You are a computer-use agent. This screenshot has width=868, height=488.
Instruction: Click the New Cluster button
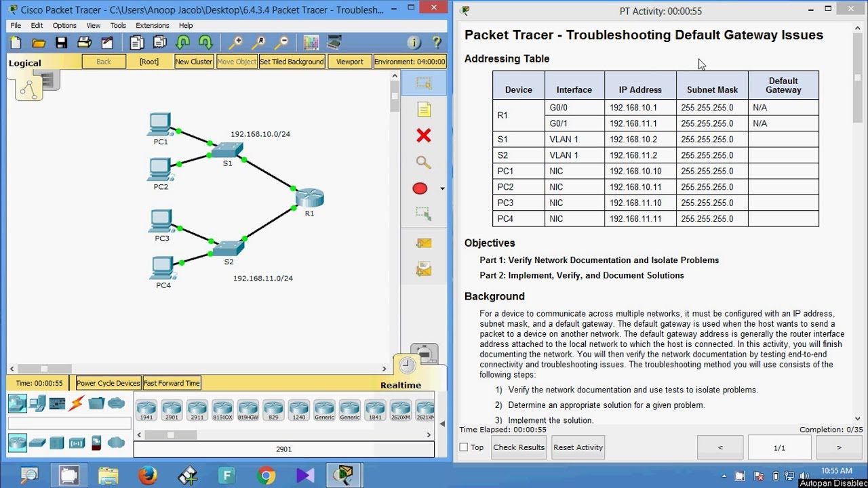(x=194, y=62)
